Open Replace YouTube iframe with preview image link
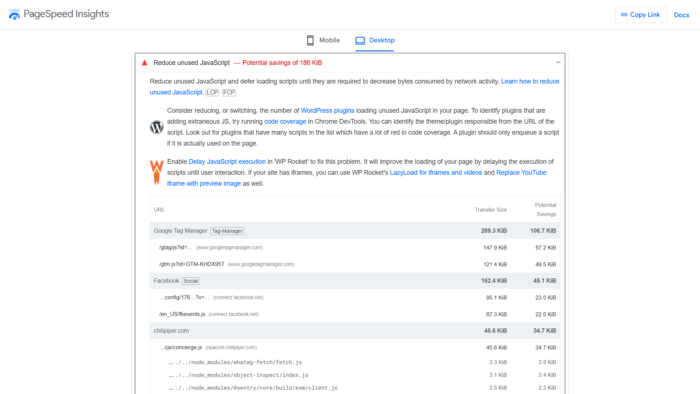This screenshot has width=700, height=394. 521,173
